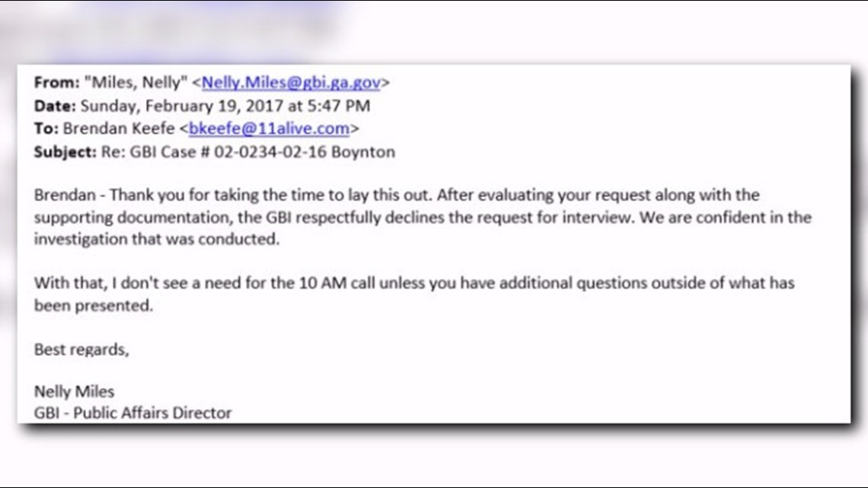Click the line starting "supporting documentation"
The width and height of the screenshot is (868, 488).
(x=423, y=218)
